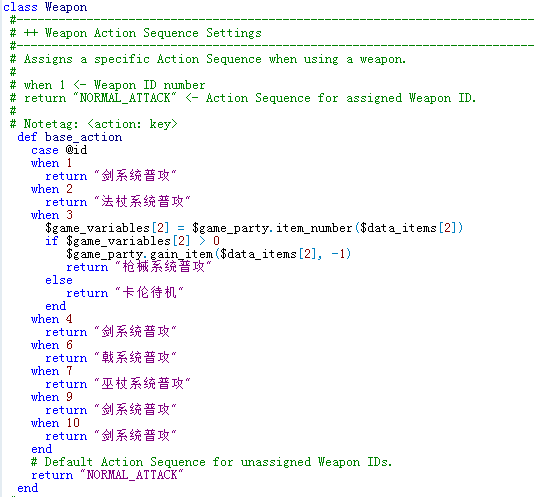
Task: Place cursor on "if $game_variables[2] > 0" line
Action: 132,241
